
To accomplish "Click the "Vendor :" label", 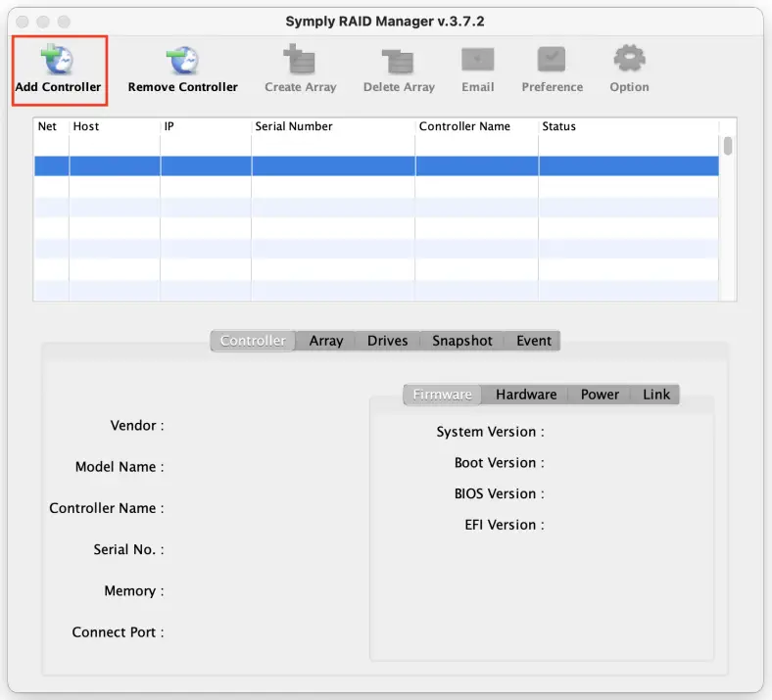I will [x=137, y=425].
